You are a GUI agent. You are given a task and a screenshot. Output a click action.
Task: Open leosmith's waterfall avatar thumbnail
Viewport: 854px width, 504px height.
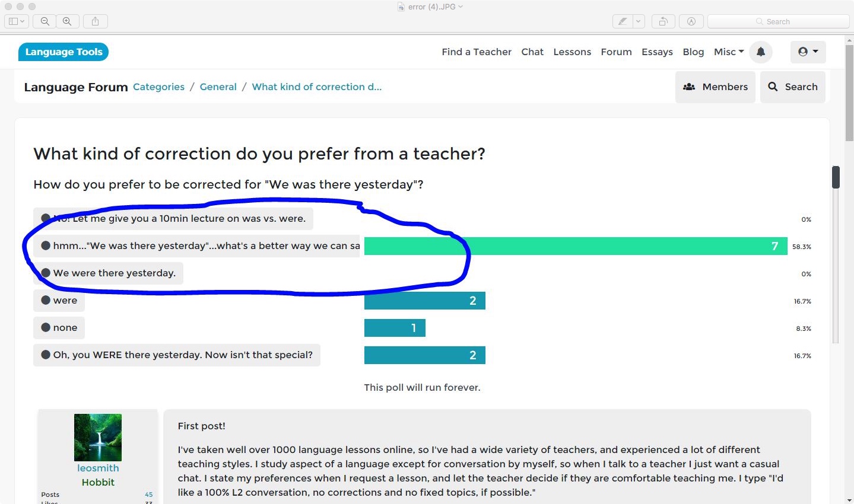click(98, 438)
